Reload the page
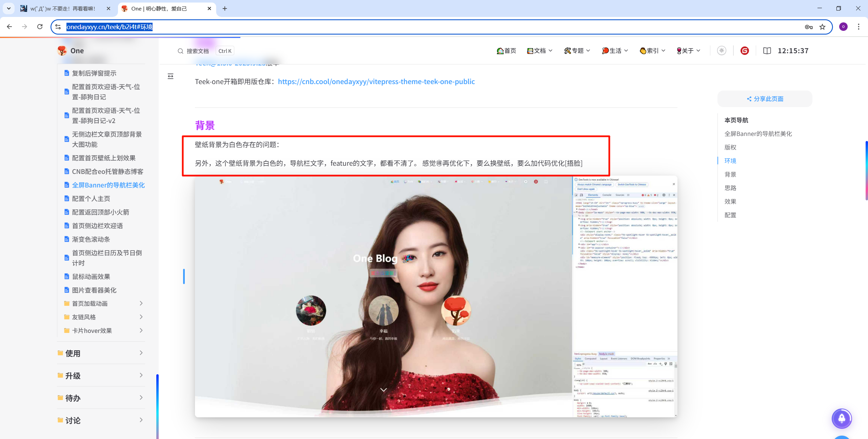 [x=40, y=27]
